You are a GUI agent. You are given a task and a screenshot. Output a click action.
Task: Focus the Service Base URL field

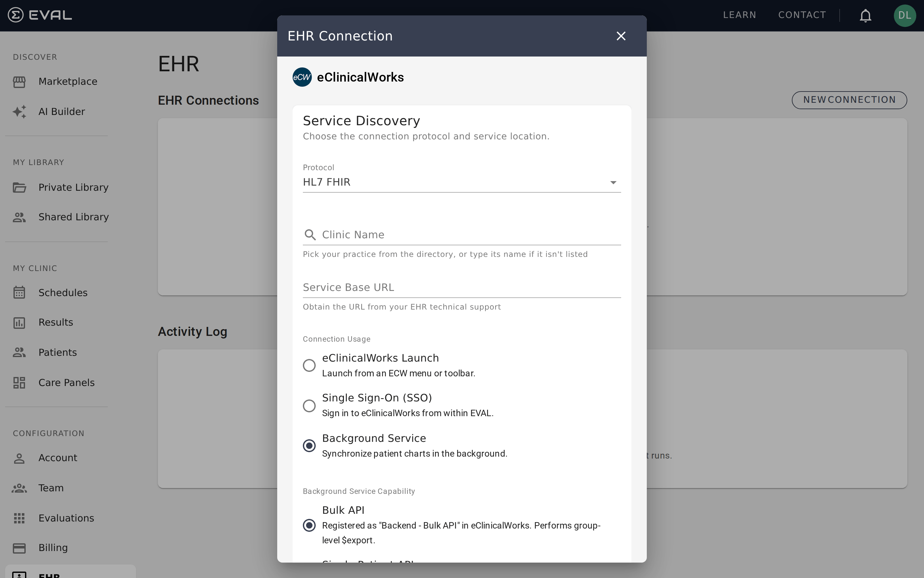point(462,287)
